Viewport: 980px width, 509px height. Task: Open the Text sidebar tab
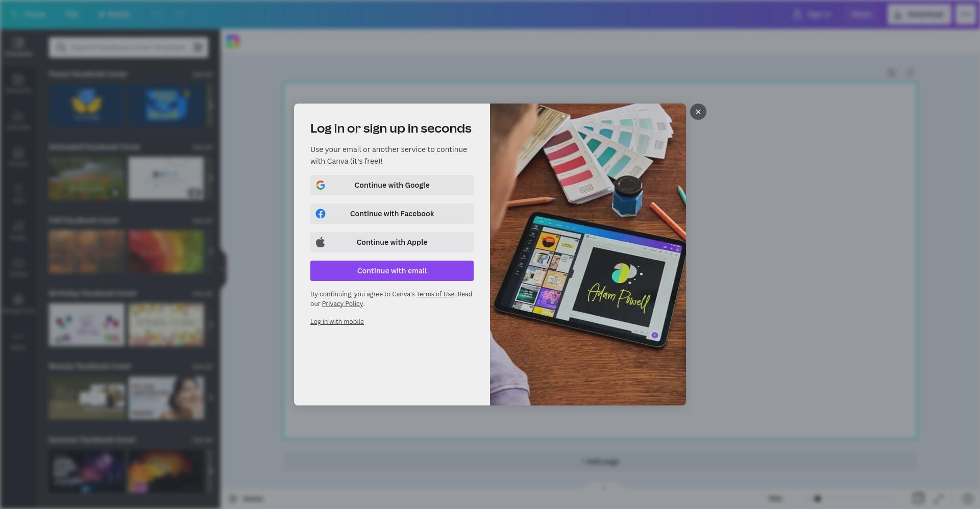(x=18, y=194)
